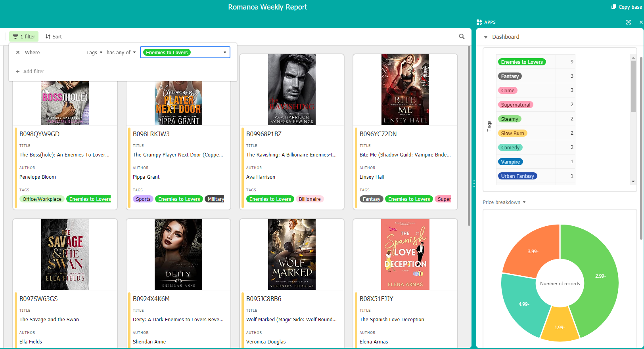This screenshot has width=644, height=349.
Task: Open record B08X51FJJY
Action: [x=376, y=299]
